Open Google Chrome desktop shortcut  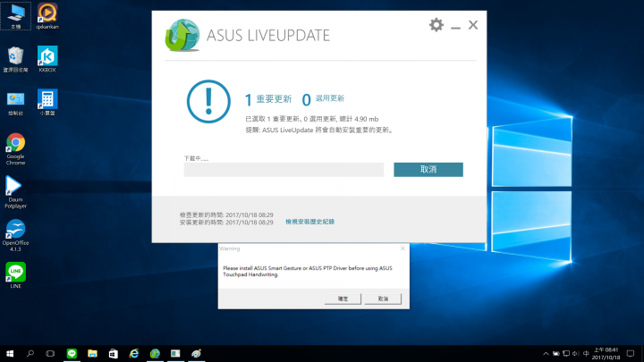pos(15,149)
